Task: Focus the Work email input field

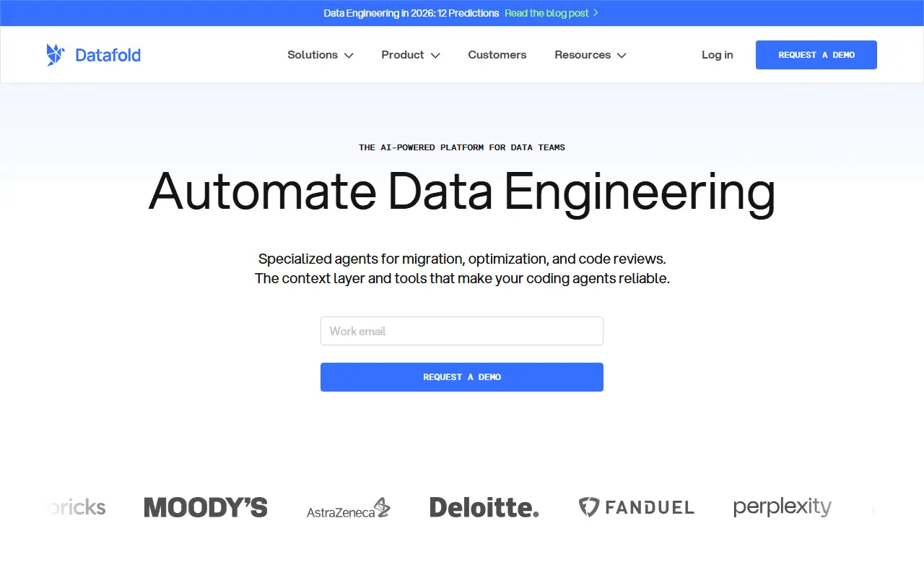Action: click(x=462, y=331)
